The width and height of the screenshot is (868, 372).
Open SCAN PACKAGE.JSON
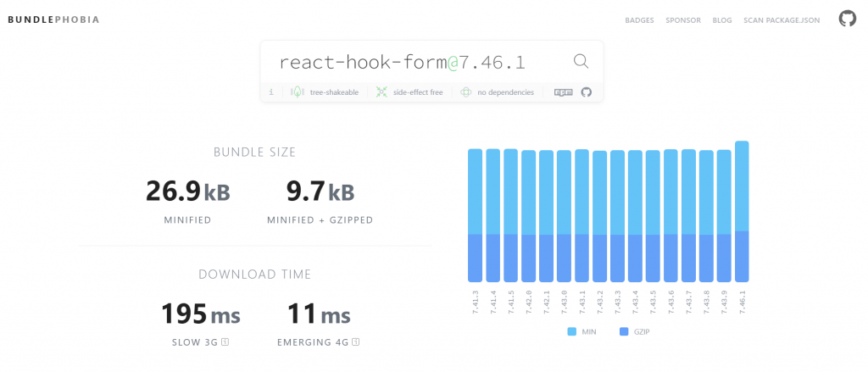pyautogui.click(x=782, y=20)
